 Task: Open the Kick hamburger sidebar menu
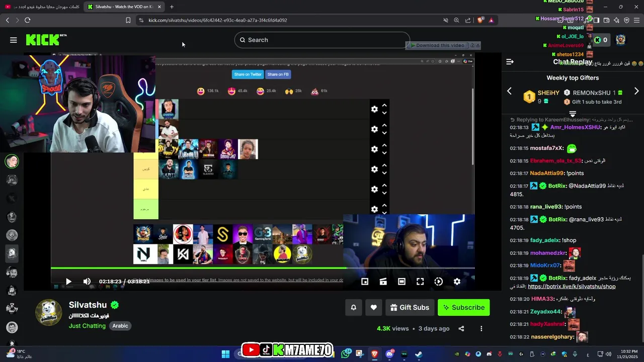coord(14,40)
